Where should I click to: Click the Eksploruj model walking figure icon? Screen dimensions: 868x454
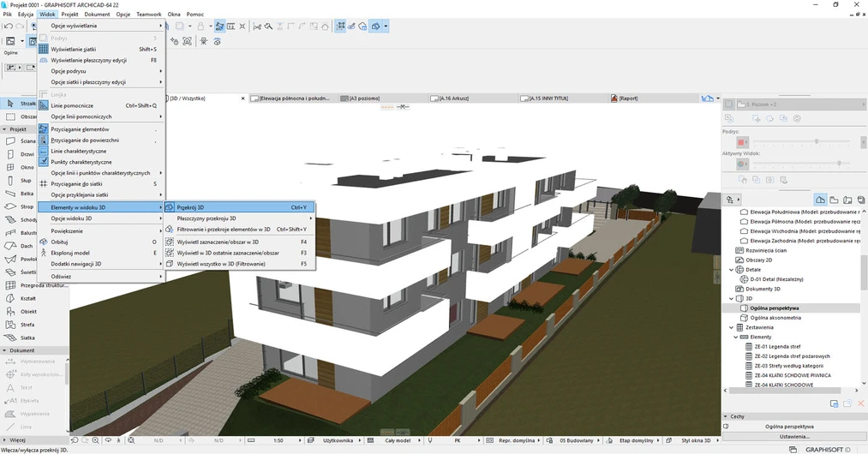click(x=43, y=253)
